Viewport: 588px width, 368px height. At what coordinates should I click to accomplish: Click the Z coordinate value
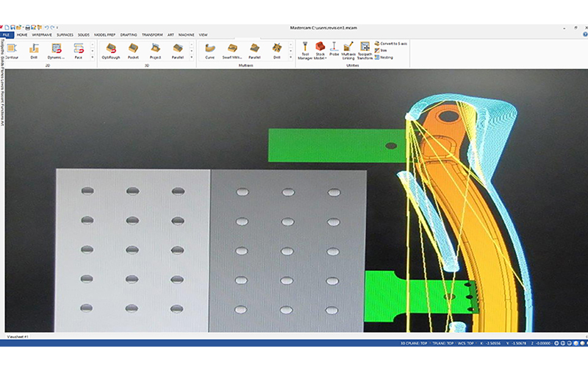(542, 343)
